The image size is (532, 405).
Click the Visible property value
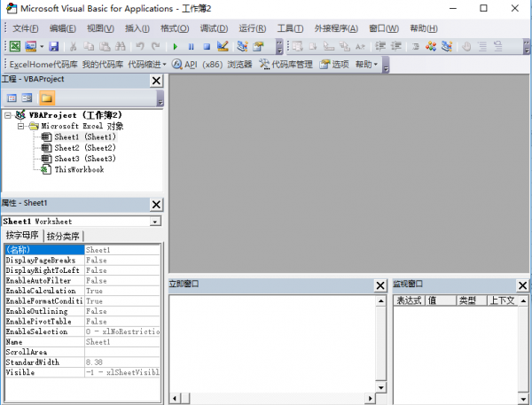point(122,372)
